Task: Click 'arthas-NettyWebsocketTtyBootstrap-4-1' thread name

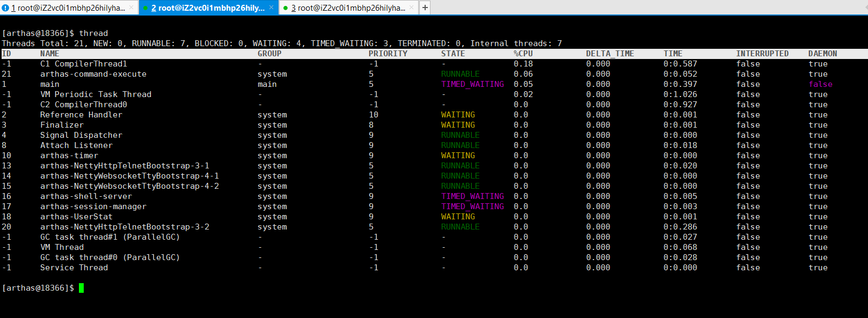Action: pyautogui.click(x=129, y=176)
